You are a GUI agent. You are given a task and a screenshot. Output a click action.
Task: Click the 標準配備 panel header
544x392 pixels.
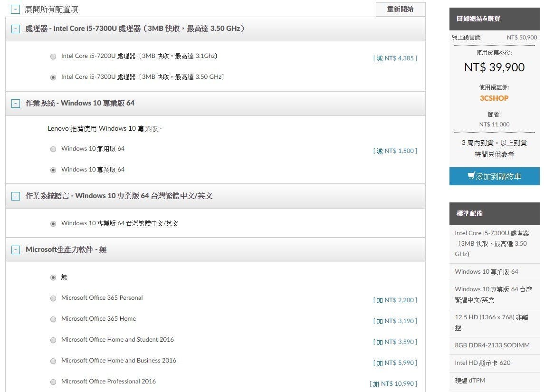(x=495, y=213)
